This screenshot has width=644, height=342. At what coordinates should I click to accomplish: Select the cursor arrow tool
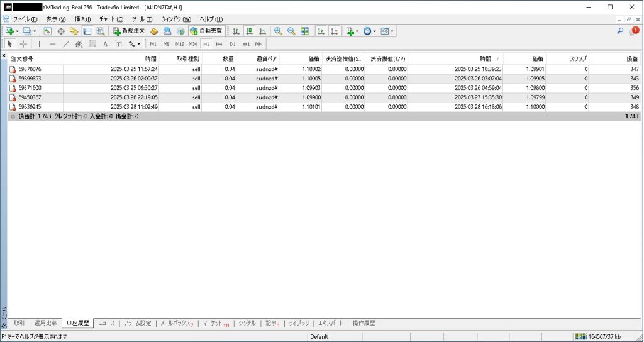tap(10, 44)
